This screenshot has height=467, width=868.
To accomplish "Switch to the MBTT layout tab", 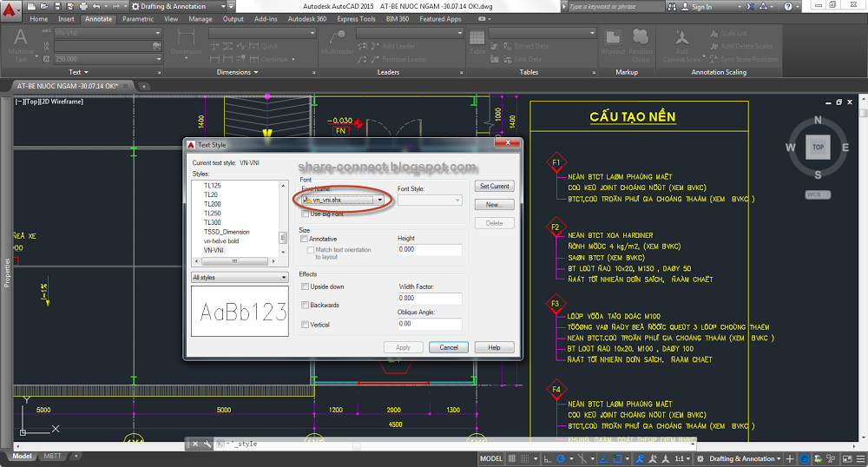I will [x=53, y=456].
